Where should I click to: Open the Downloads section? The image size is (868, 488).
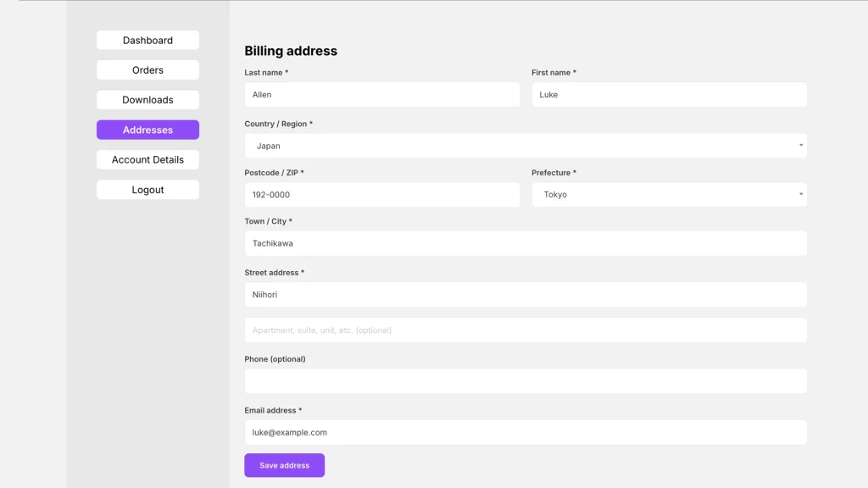[147, 100]
